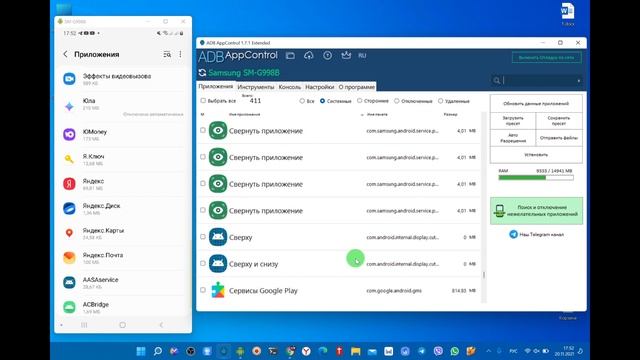Click the red Яндекс app icon on phone
Screen dimensions: 640x360
pos(69,184)
